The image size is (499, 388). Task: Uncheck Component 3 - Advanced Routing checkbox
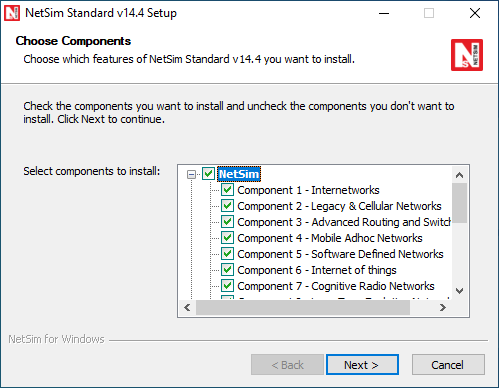point(227,222)
